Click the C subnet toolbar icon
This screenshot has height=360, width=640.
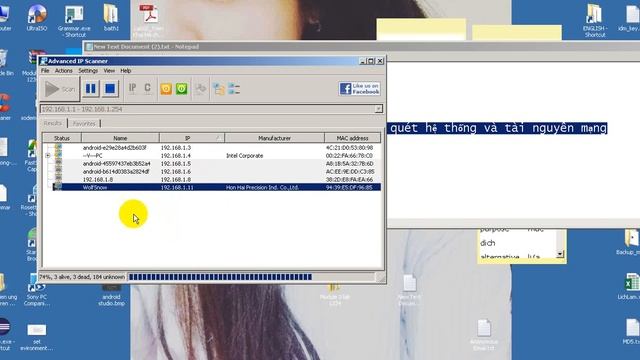tap(147, 89)
